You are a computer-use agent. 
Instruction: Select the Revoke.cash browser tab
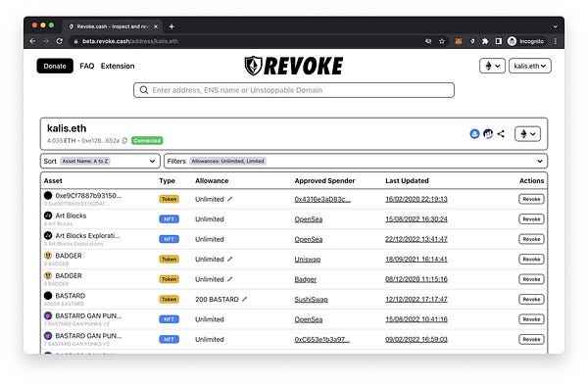pyautogui.click(x=113, y=26)
